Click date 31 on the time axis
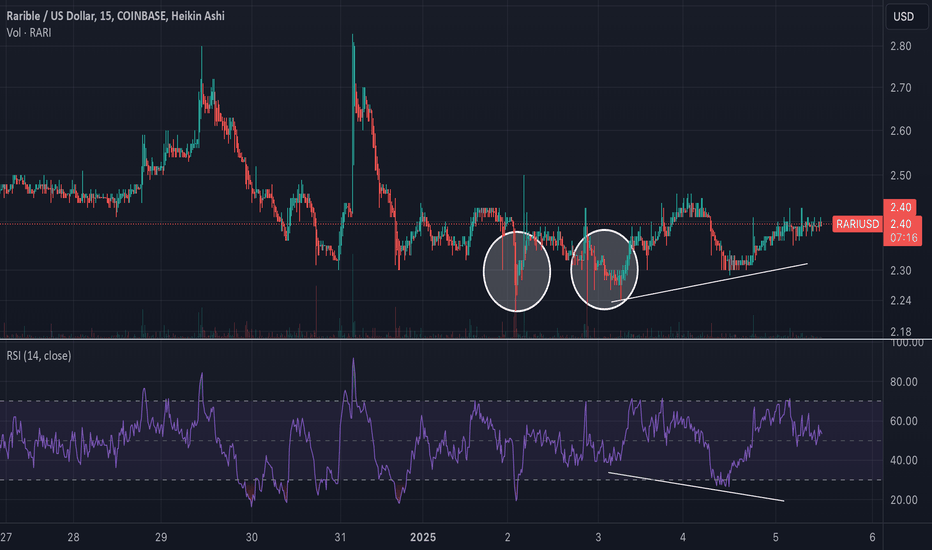 point(340,538)
